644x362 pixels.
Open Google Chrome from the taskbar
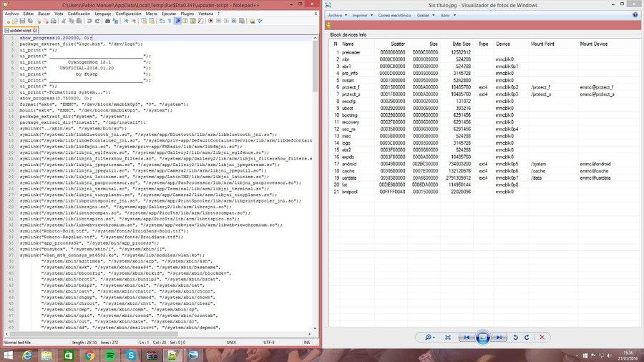click(x=89, y=356)
